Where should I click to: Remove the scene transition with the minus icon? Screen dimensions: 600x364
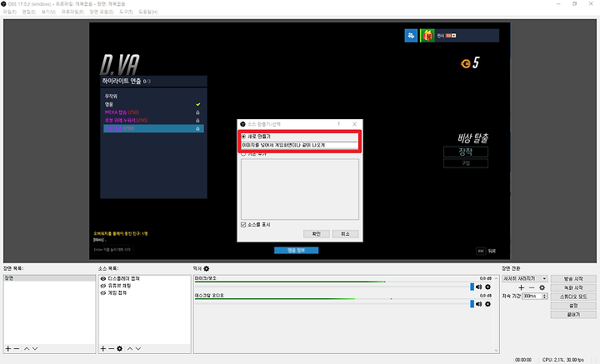click(532, 287)
